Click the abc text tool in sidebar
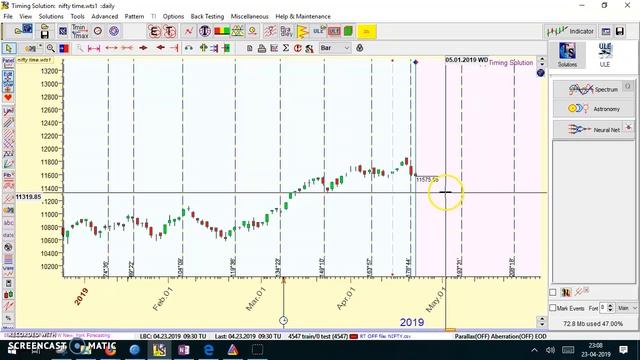640x360 pixels. click(x=9, y=223)
